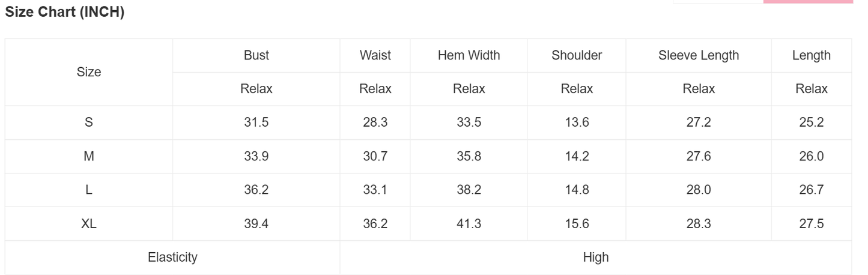Click the size XL row label
Viewport: 868px width, 275px height.
pos(89,224)
